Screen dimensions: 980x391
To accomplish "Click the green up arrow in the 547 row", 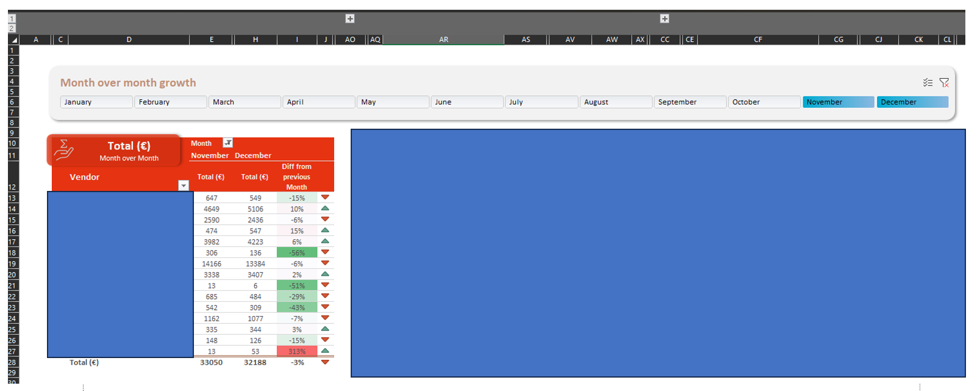I will coord(325,230).
